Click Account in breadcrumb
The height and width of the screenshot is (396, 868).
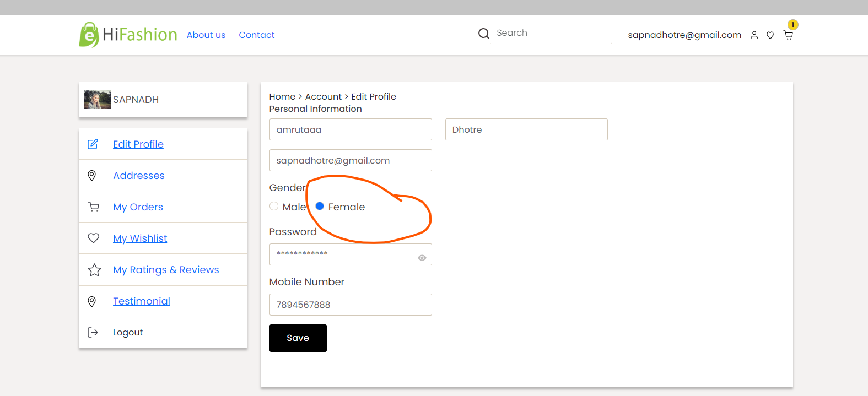coord(324,97)
